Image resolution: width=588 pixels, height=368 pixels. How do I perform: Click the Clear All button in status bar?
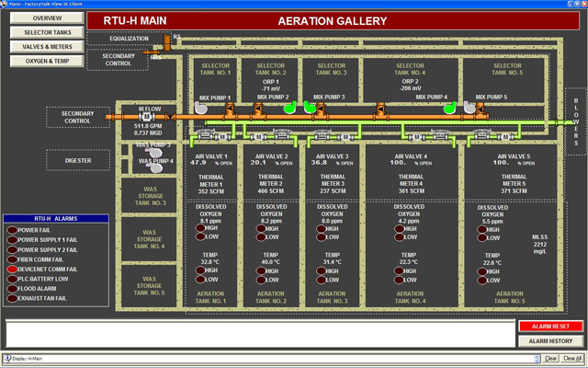(x=571, y=358)
